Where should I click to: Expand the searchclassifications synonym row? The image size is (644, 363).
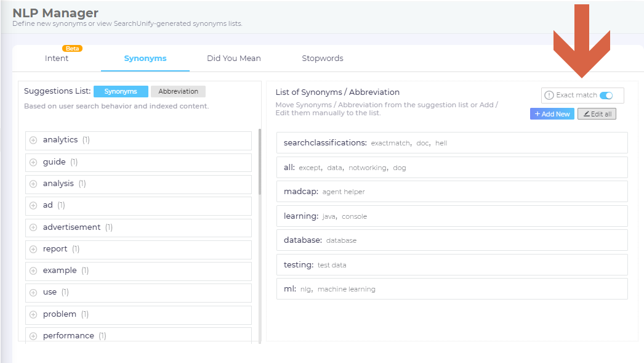(x=451, y=143)
